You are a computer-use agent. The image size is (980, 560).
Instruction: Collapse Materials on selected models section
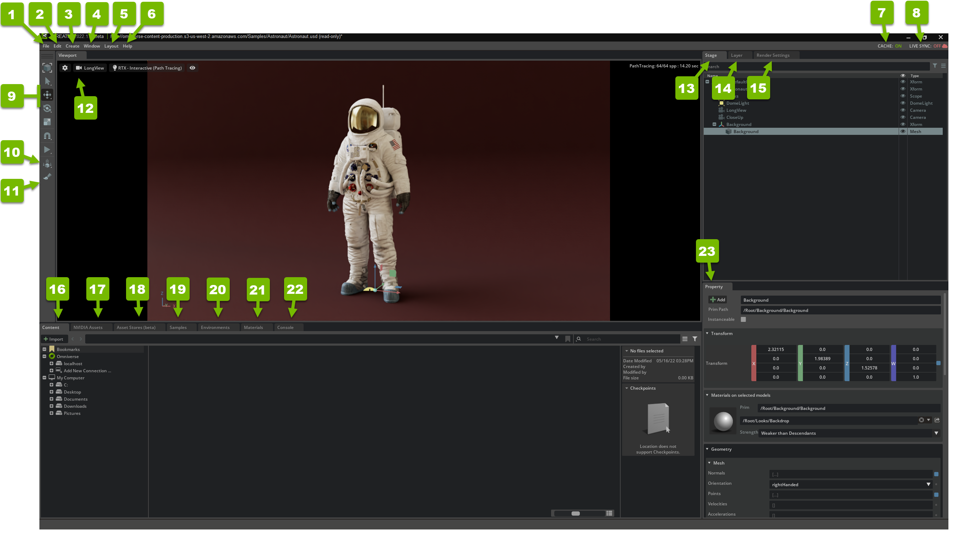[x=707, y=395]
